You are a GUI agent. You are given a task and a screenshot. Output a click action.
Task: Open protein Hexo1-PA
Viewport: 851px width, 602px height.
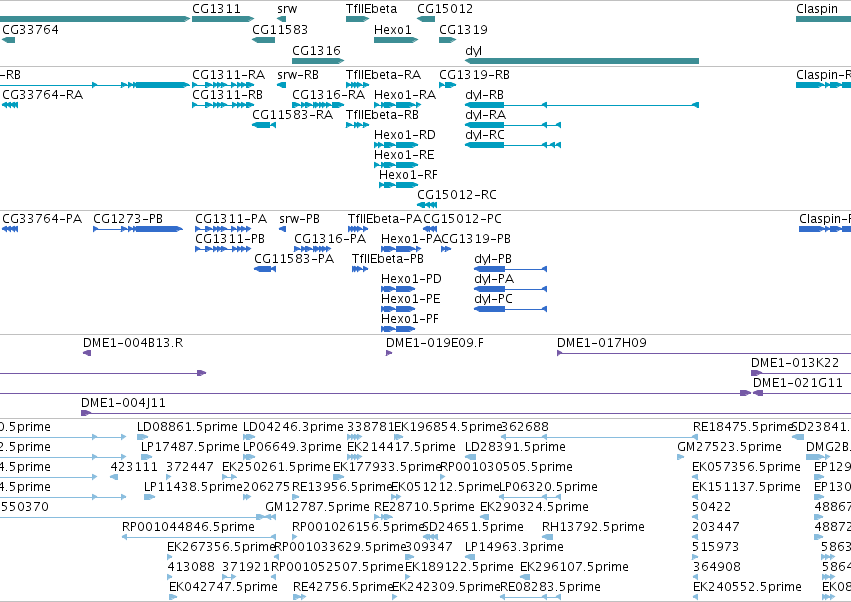pyautogui.click(x=411, y=239)
